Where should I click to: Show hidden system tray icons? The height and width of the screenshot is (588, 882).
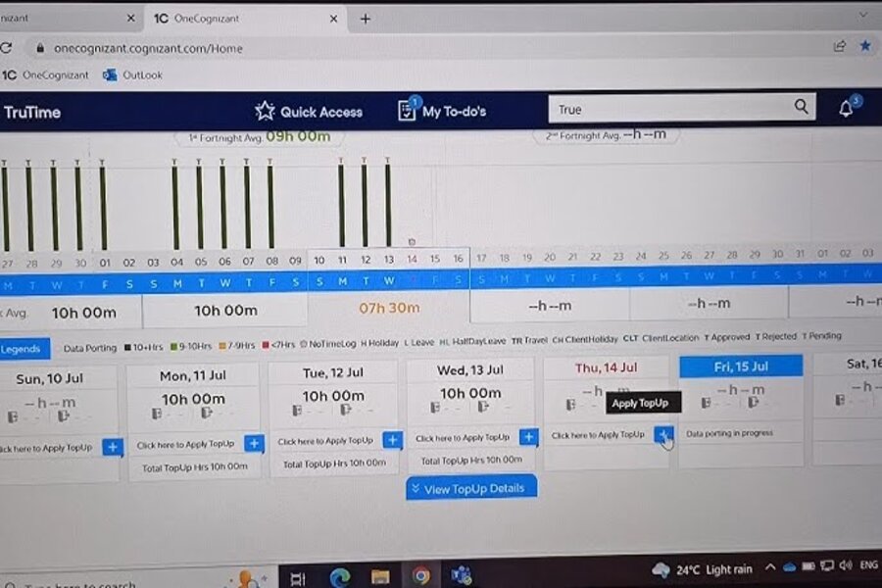coord(770,567)
